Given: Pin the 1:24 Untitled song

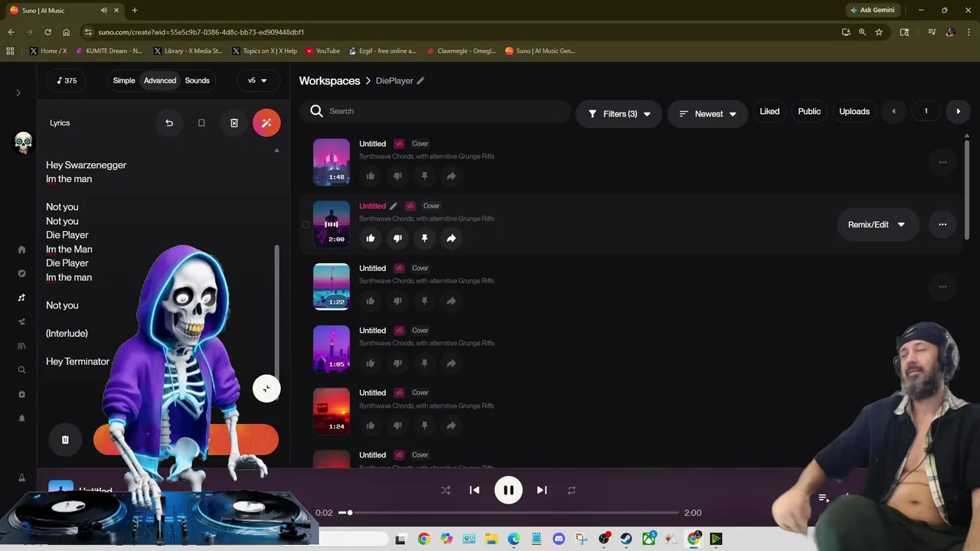Looking at the screenshot, I should pyautogui.click(x=424, y=425).
